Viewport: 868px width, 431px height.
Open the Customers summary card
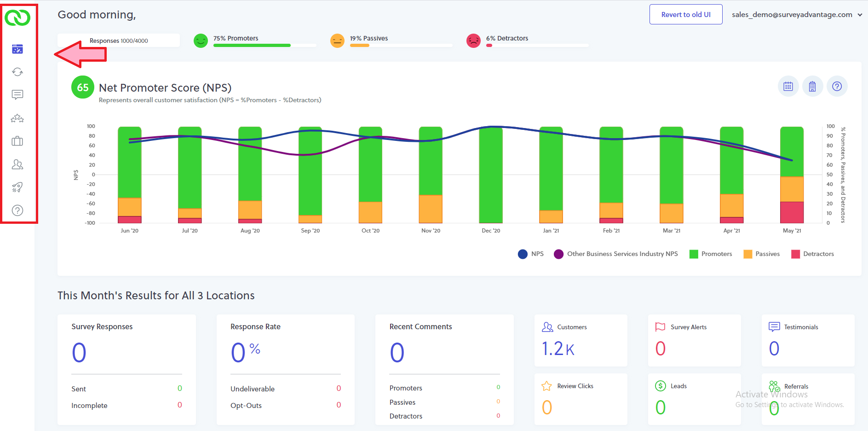[x=581, y=341]
